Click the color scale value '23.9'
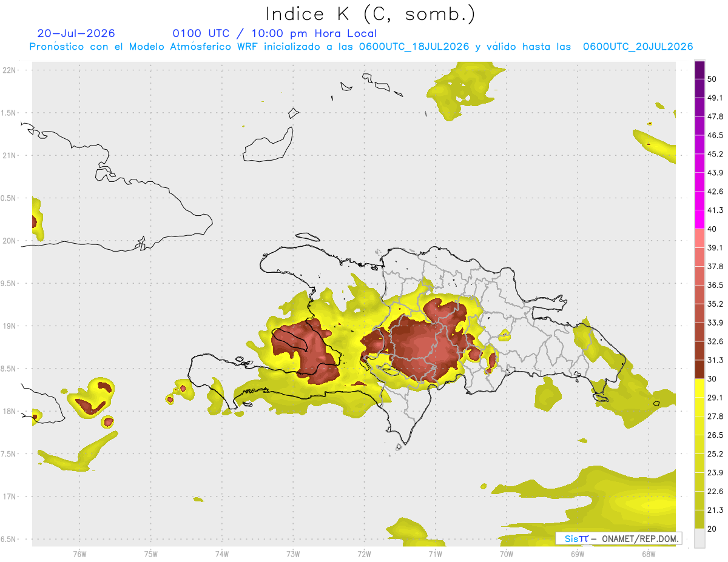 pyautogui.click(x=715, y=473)
